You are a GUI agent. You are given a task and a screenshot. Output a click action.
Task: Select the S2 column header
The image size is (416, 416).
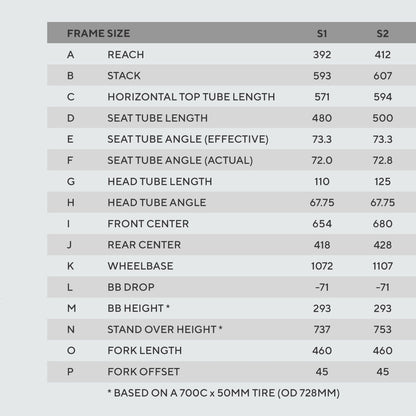click(382, 33)
